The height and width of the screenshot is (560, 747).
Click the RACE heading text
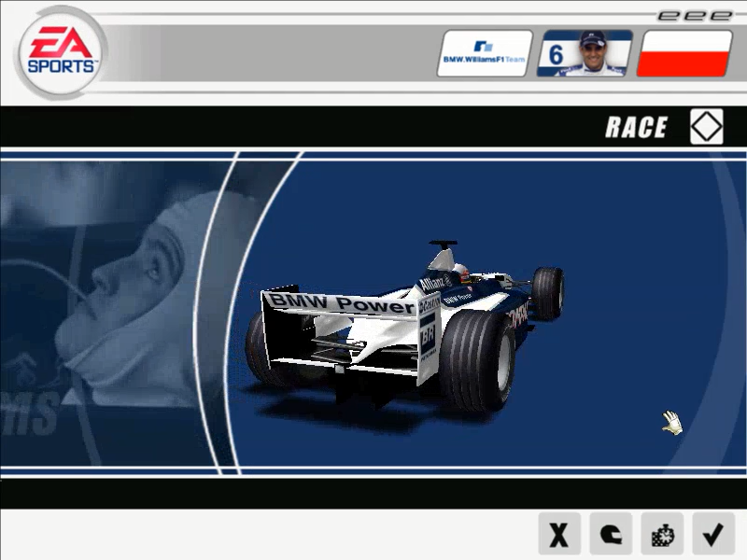pyautogui.click(x=636, y=127)
